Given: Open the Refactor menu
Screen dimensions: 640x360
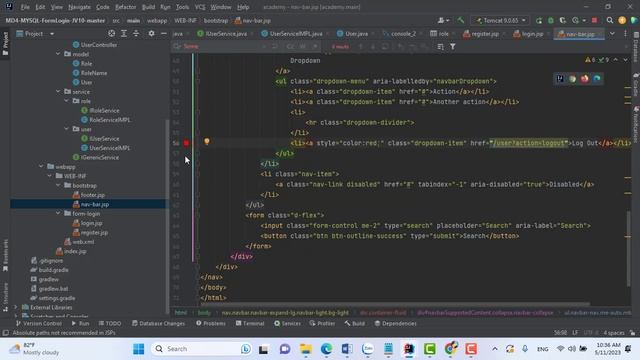Looking at the screenshot, I should click(125, 7).
